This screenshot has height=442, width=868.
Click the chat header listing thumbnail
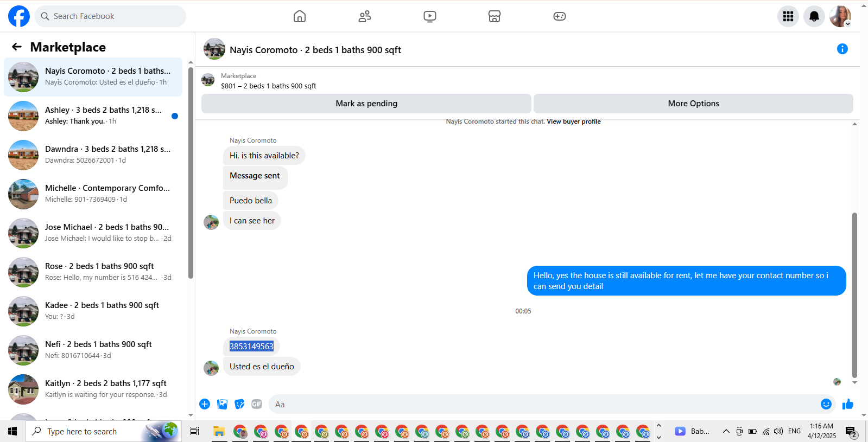coord(214,49)
